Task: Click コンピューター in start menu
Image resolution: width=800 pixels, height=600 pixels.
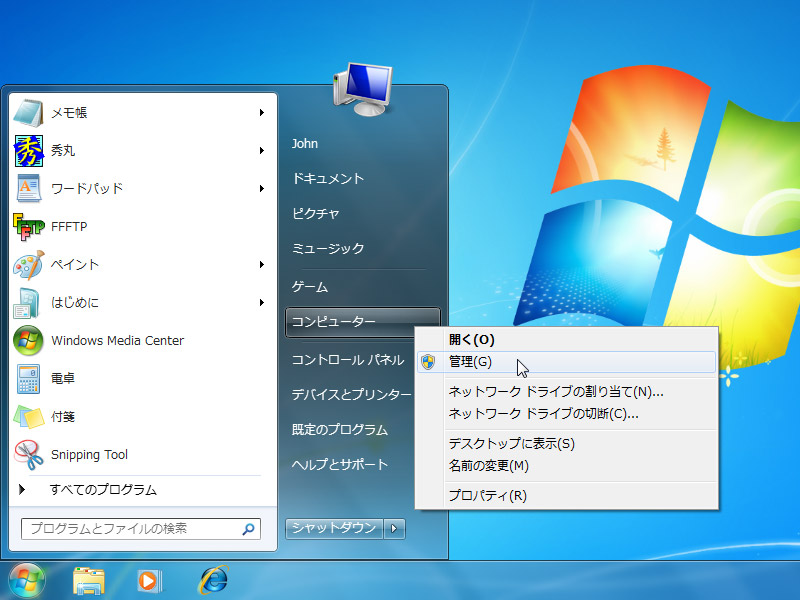Action: click(363, 322)
